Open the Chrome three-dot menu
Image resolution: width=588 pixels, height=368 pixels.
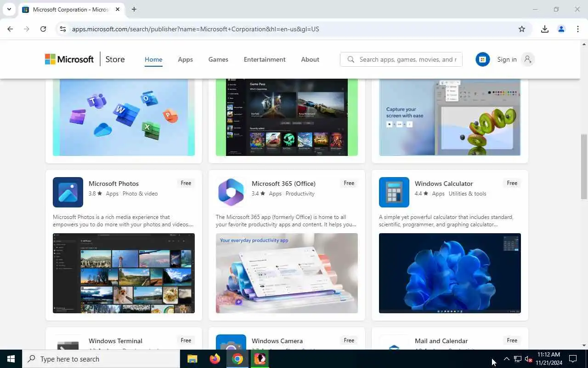click(578, 29)
